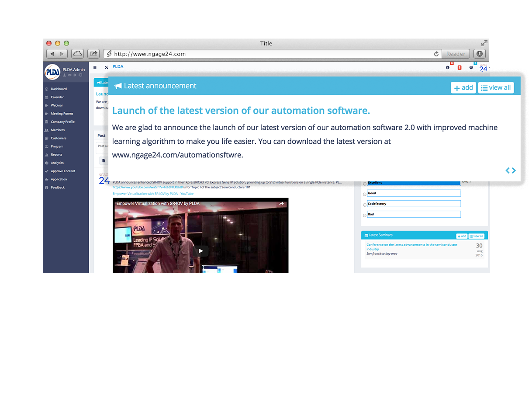Image resolution: width=532 pixels, height=417 pixels.
Task: Select the Bad poll option
Action: [x=365, y=215]
